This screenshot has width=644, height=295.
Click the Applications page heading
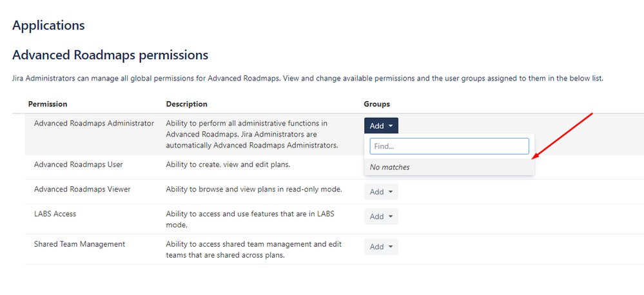pos(48,26)
